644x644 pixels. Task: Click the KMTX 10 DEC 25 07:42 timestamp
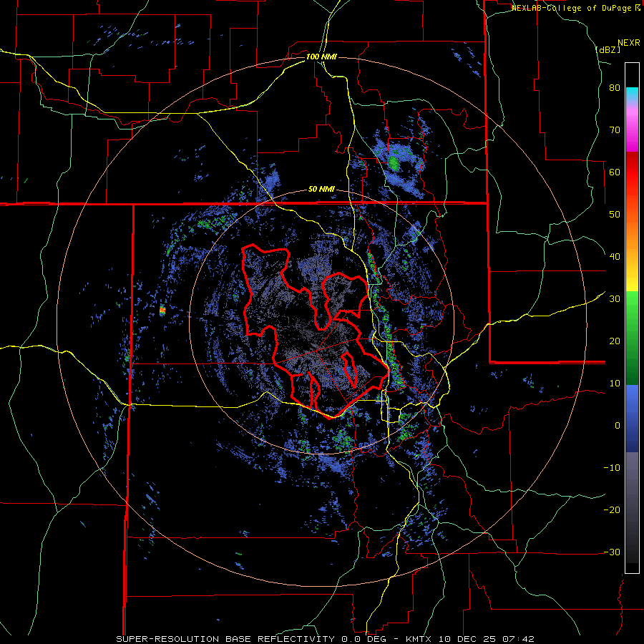tap(470, 639)
